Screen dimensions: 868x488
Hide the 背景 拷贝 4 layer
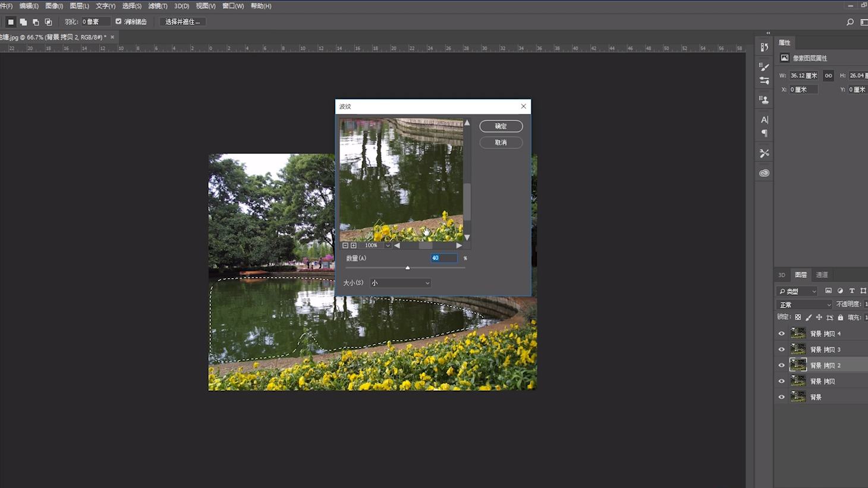(781, 333)
